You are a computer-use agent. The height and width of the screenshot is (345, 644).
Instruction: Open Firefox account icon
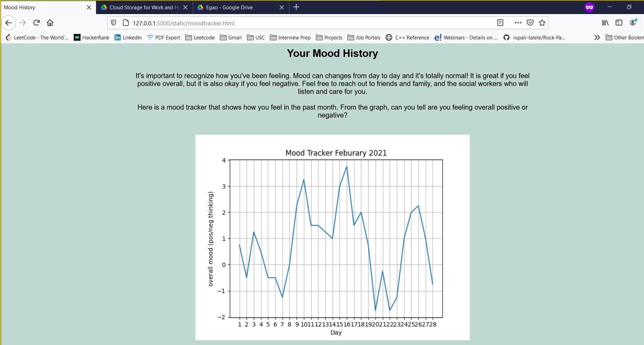(x=633, y=23)
